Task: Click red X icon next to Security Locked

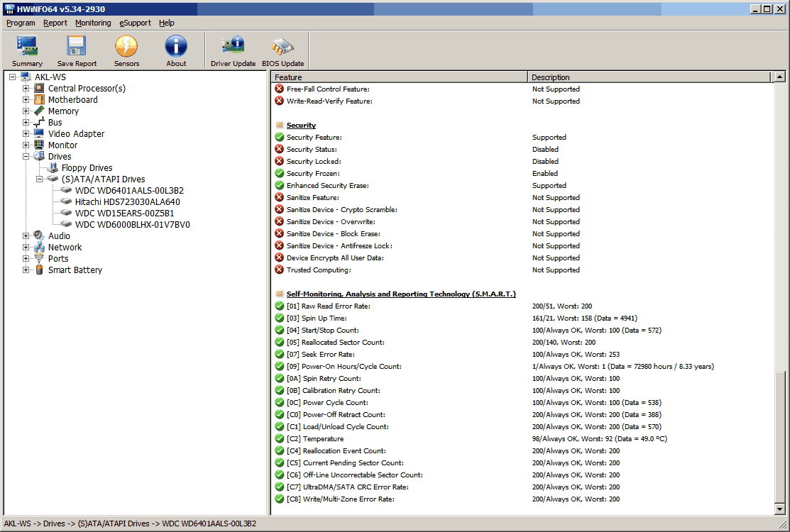Action: (279, 161)
